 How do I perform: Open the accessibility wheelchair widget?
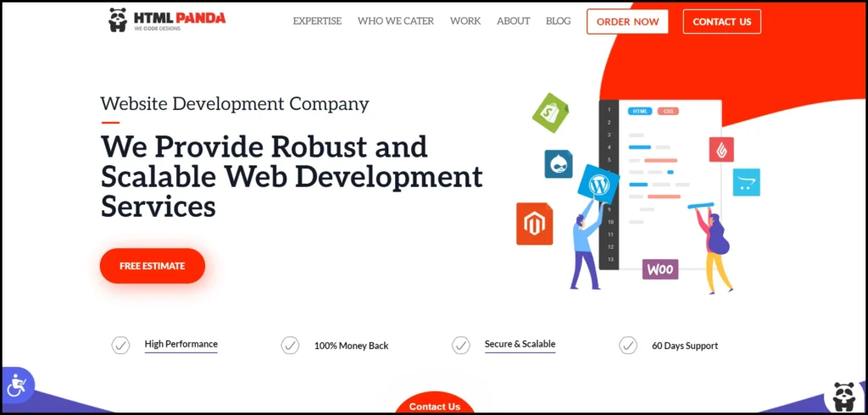(x=17, y=385)
